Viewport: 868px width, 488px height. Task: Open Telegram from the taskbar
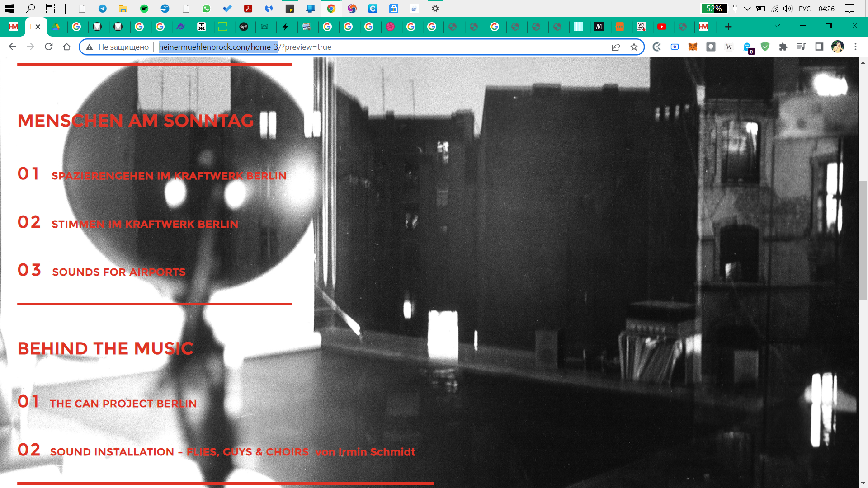click(x=103, y=9)
